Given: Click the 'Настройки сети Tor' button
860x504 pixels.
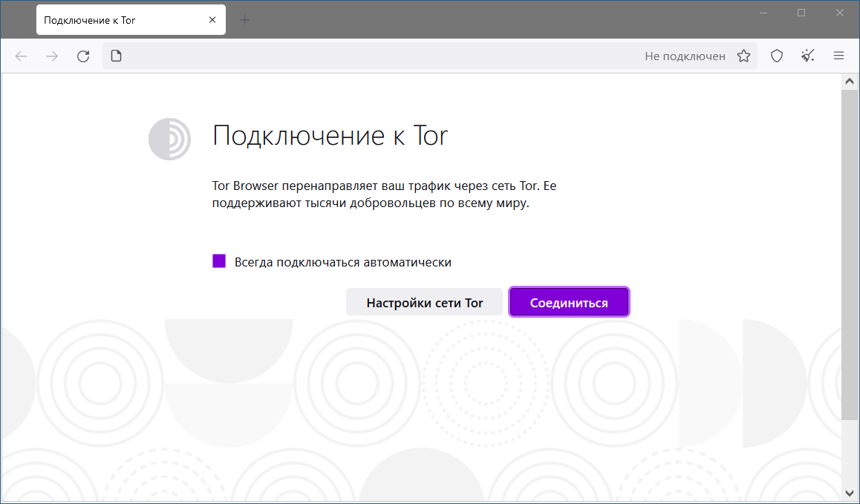Looking at the screenshot, I should click(x=425, y=302).
